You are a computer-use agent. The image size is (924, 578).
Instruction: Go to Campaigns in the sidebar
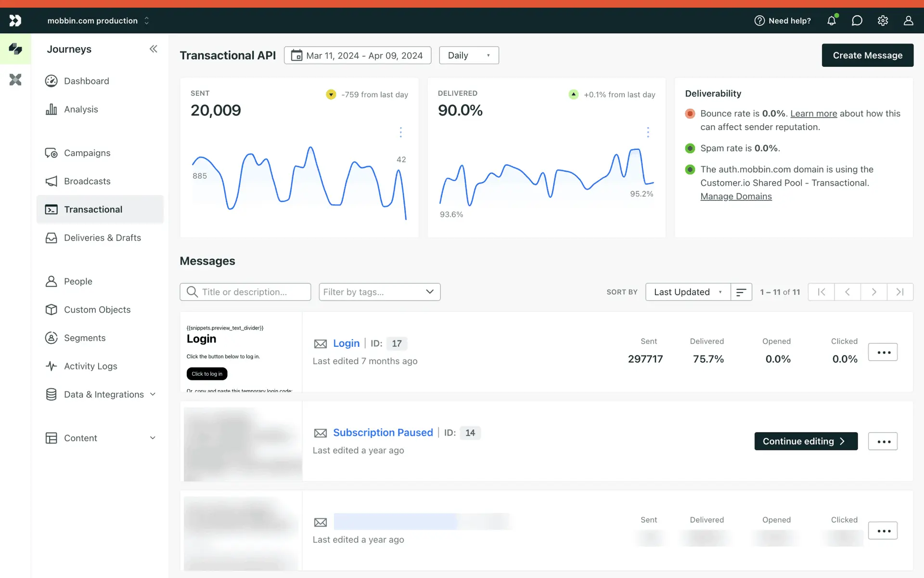coord(87,153)
